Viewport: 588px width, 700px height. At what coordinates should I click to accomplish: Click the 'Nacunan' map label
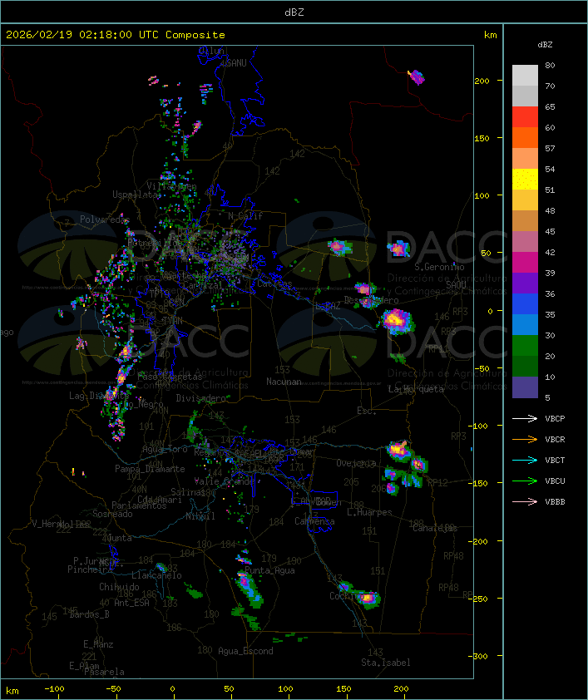point(284,382)
